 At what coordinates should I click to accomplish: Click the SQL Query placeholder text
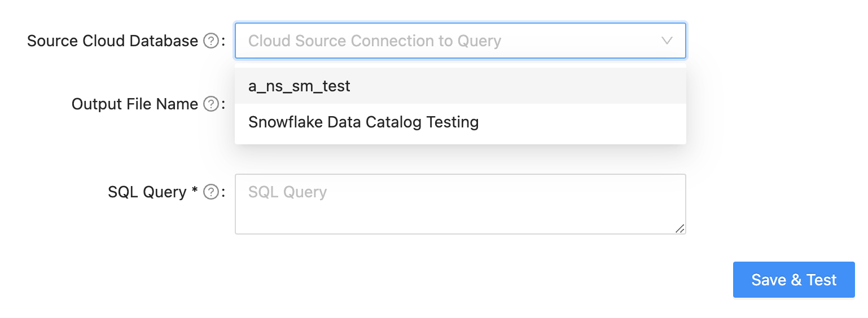click(x=287, y=192)
